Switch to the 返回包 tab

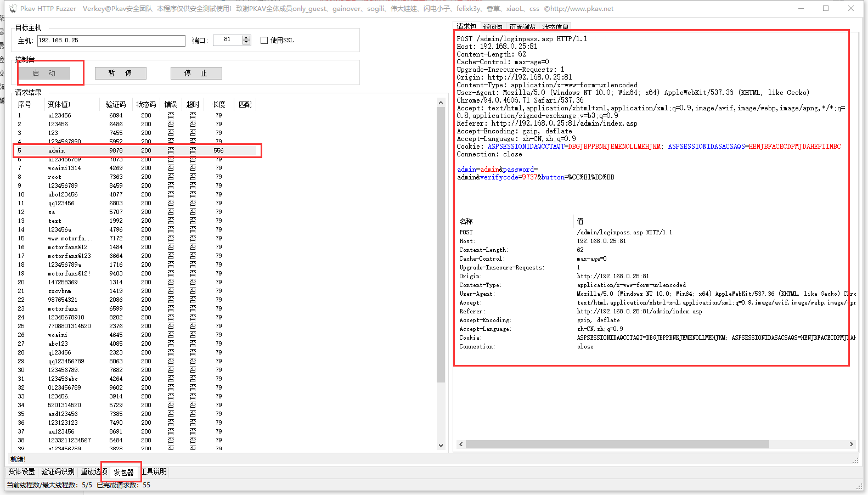pos(493,27)
